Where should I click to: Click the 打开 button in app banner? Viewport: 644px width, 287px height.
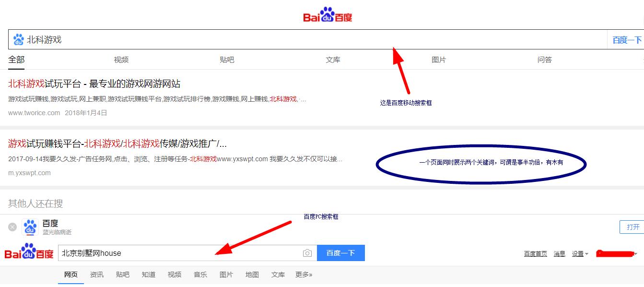(x=633, y=227)
